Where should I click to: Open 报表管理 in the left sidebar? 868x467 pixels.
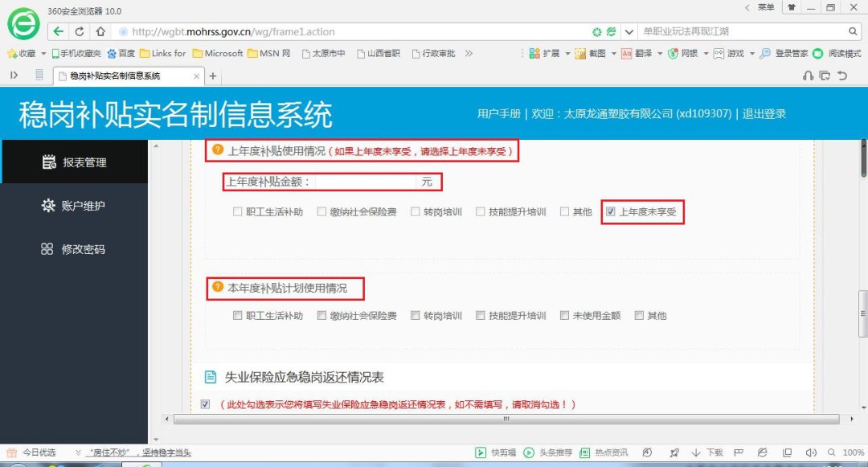(75, 162)
